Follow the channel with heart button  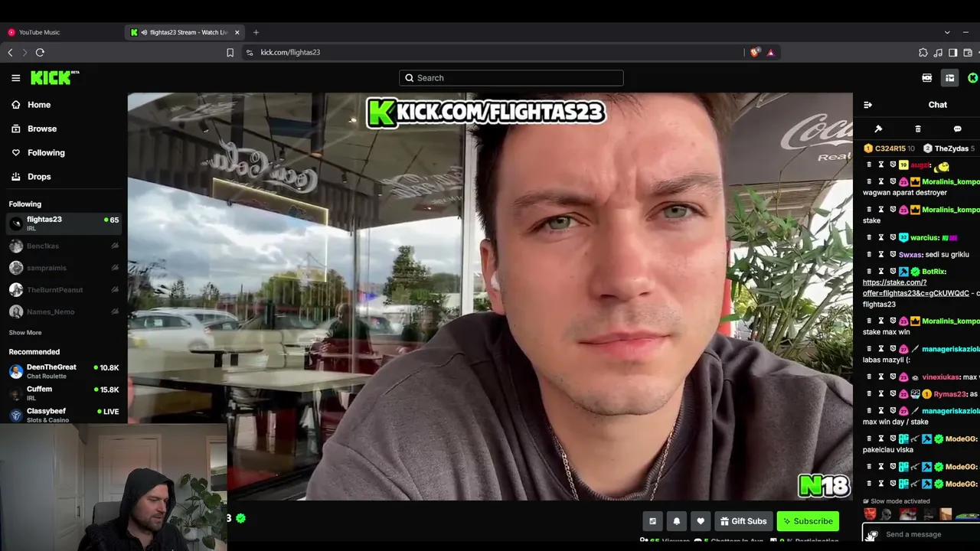[x=700, y=521]
